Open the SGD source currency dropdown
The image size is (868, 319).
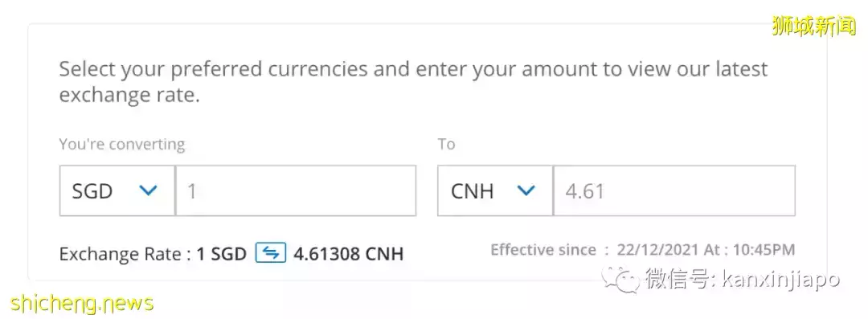117,190
